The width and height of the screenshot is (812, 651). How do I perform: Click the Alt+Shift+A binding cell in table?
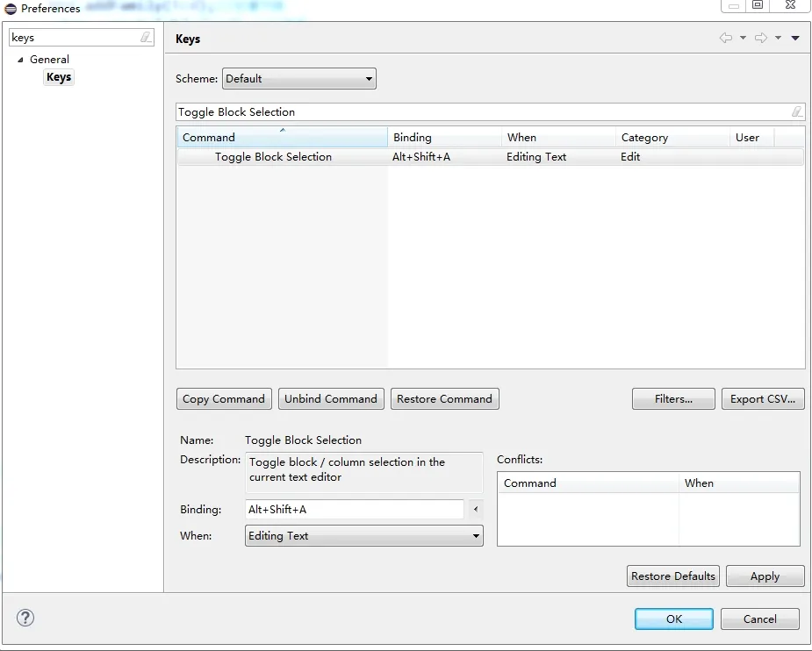click(x=421, y=157)
